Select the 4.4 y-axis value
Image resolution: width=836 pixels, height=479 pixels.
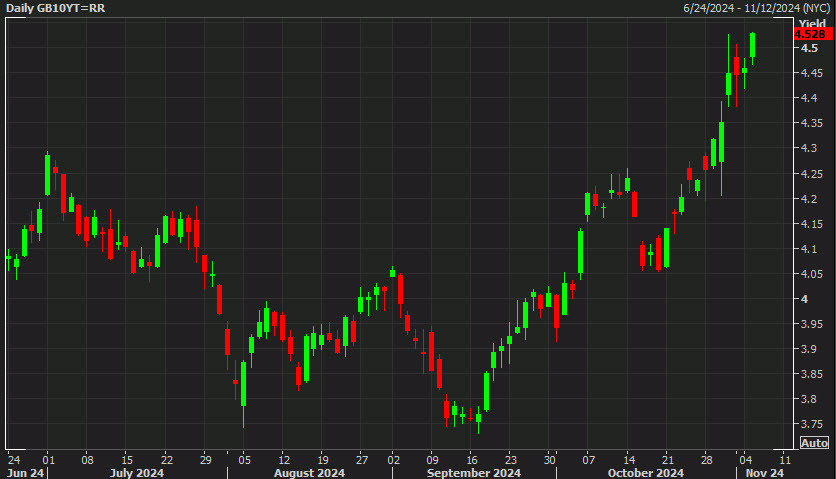(x=809, y=98)
